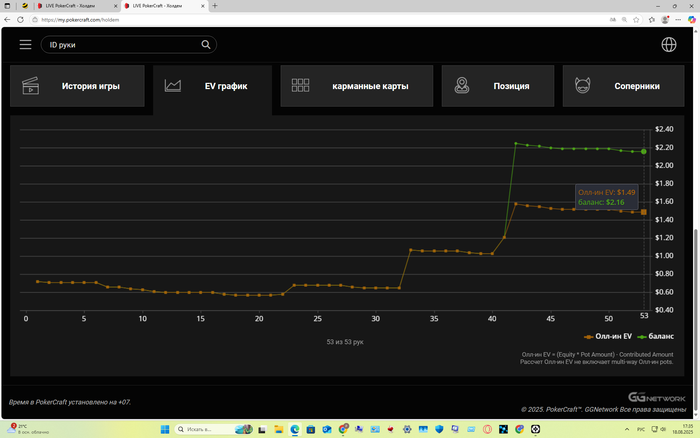Open Windows Start menu
The image size is (700, 438).
pos(165,429)
